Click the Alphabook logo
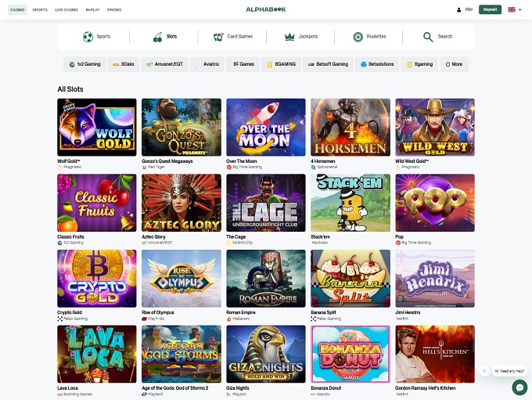 coord(265,9)
